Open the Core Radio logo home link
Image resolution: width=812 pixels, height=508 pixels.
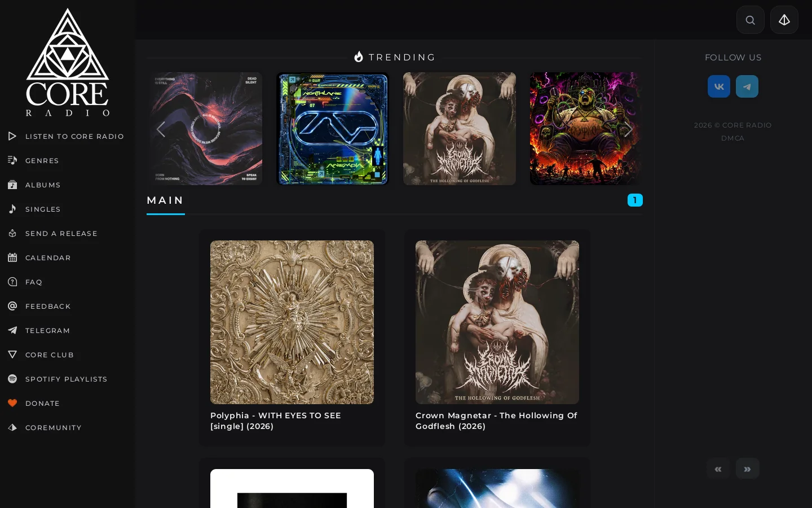[68, 62]
